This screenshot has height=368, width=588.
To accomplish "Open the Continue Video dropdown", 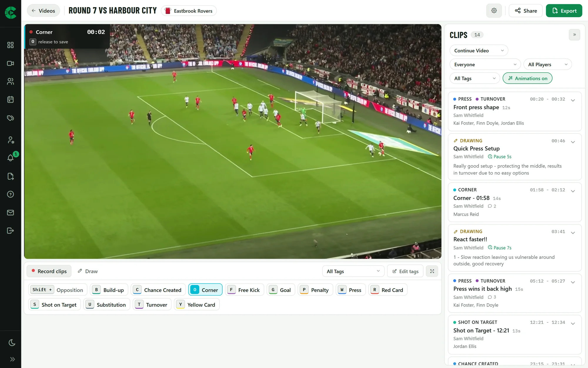I will 479,50.
